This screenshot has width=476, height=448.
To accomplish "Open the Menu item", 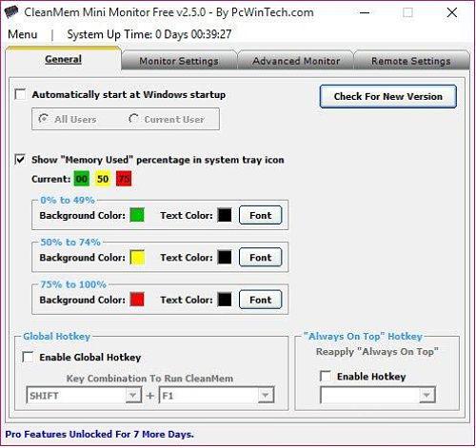I will point(23,34).
